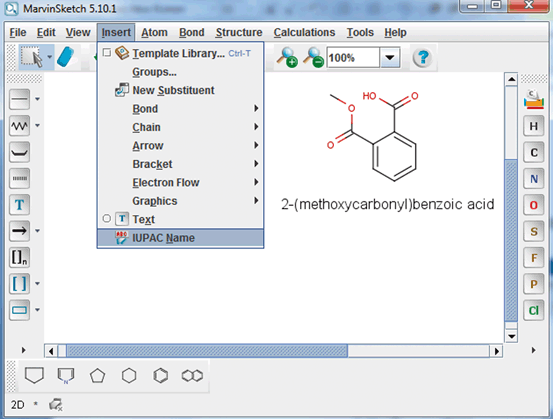The height and width of the screenshot is (419, 553).
Task: Expand the bond tool dropdown arrow
Action: pos(37,99)
